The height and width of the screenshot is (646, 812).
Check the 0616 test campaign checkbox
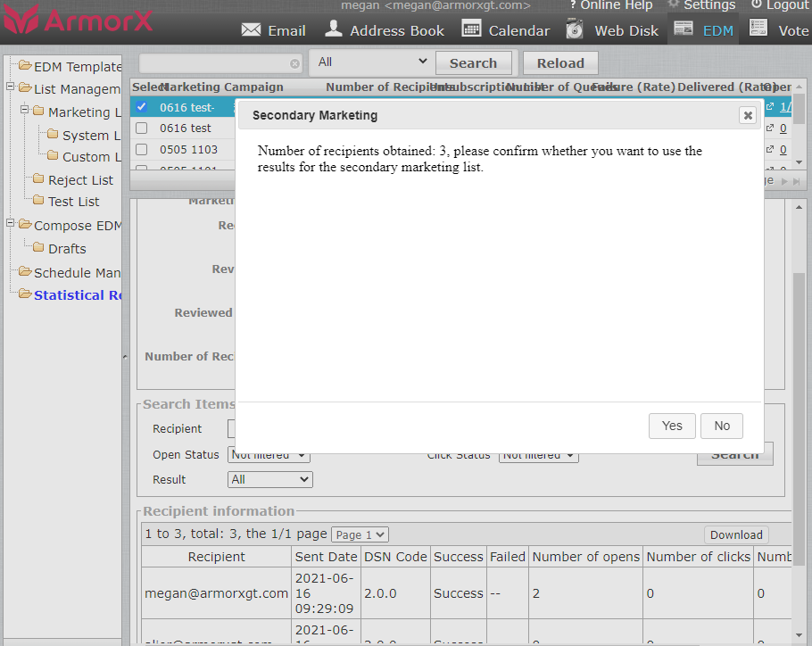(x=141, y=128)
